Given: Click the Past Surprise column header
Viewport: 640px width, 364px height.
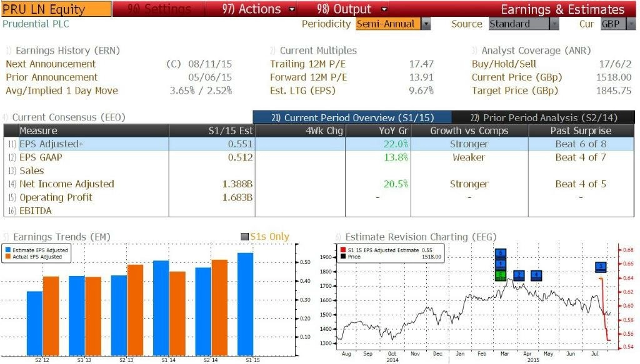Looking at the screenshot, I should point(581,131).
